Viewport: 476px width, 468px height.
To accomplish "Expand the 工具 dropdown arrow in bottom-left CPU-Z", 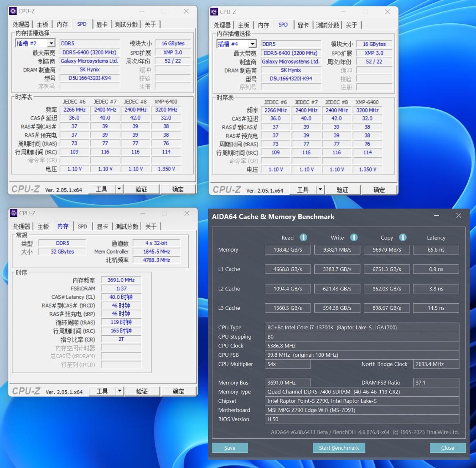I will point(120,391).
